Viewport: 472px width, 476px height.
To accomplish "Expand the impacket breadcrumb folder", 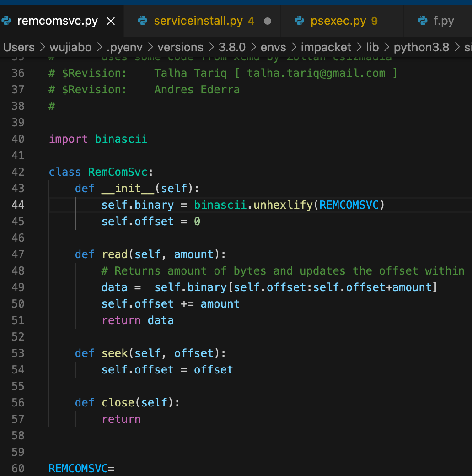I will click(x=326, y=47).
